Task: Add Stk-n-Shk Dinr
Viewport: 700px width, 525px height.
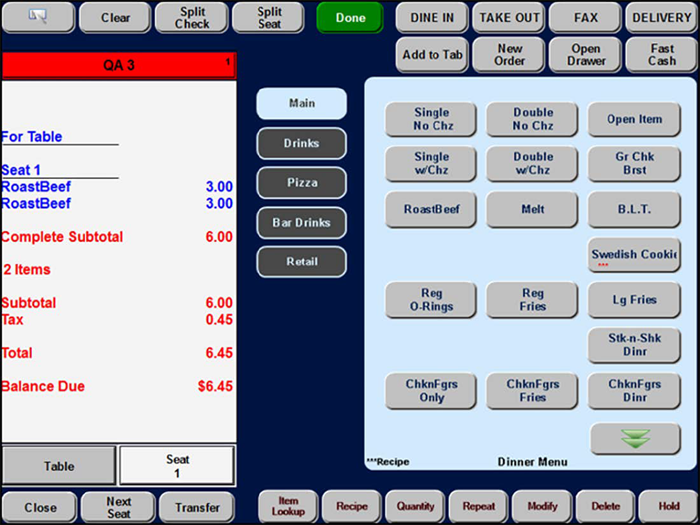Action: pyautogui.click(x=634, y=345)
